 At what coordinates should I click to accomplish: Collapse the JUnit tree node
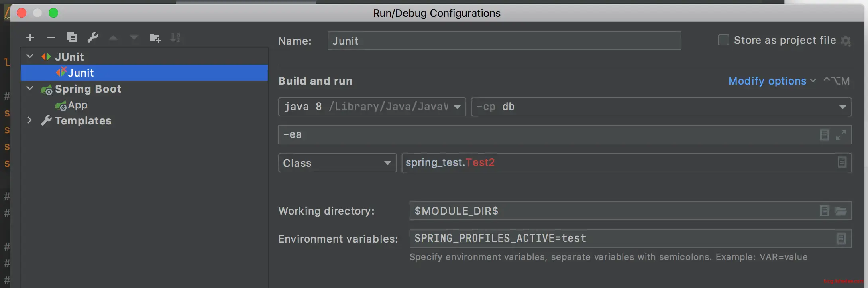click(30, 57)
